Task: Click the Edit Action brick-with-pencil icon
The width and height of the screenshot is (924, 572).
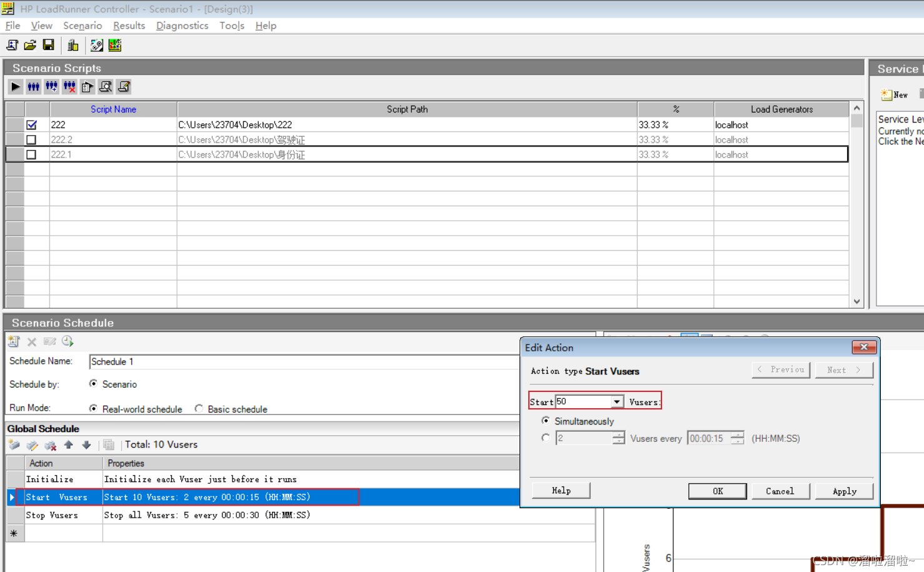Action: [32, 445]
